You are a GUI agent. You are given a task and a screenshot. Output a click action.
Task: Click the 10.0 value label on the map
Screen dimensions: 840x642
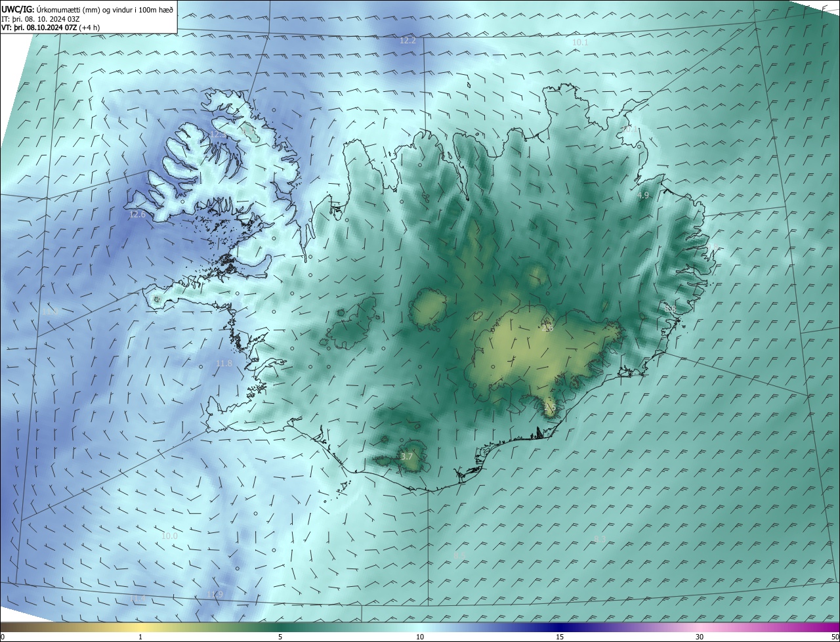pos(169,536)
